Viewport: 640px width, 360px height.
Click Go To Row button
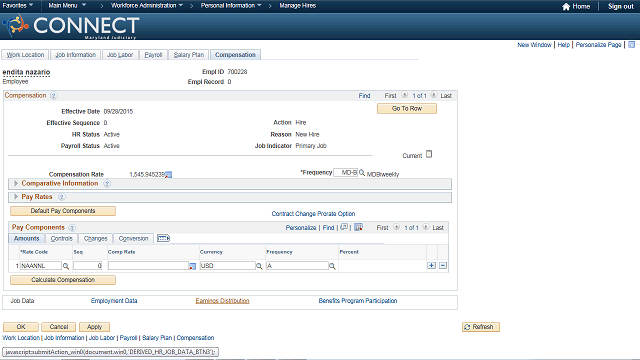pyautogui.click(x=407, y=109)
